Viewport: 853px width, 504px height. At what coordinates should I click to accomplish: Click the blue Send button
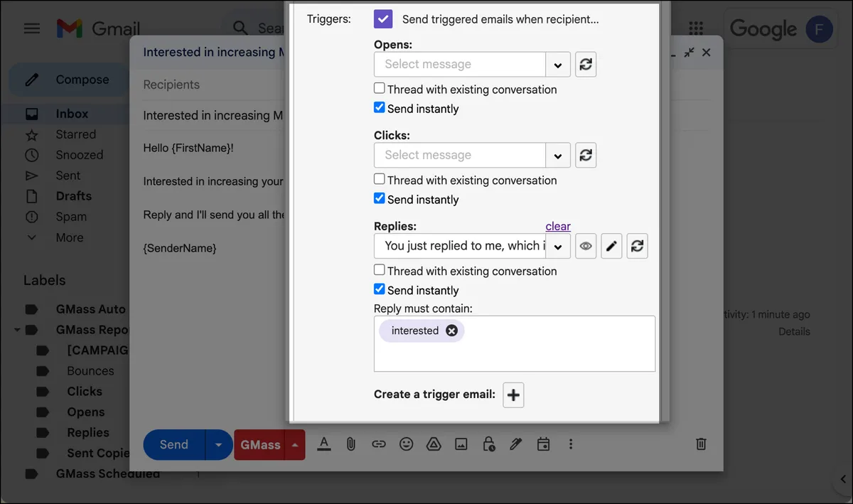(174, 445)
